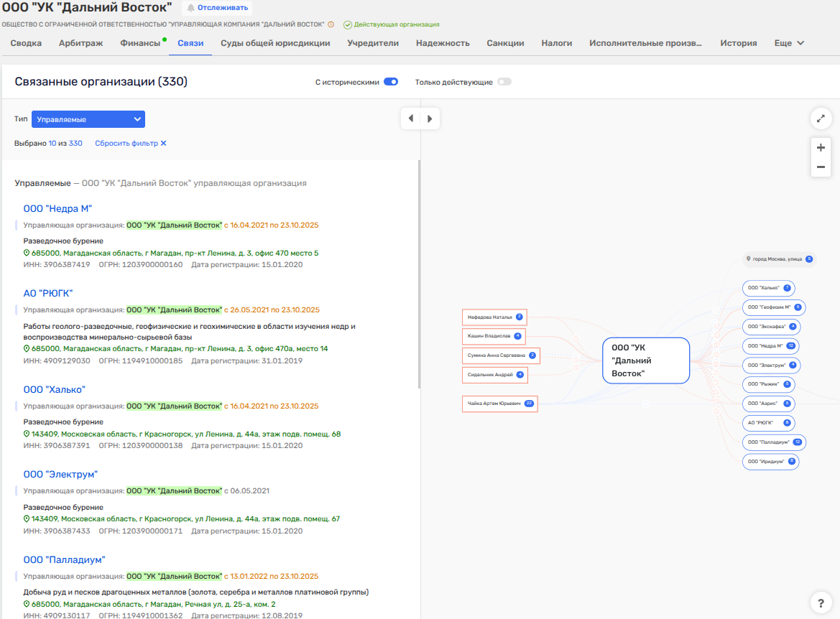The image size is (840, 619).
Task: Select the ООО "Палладиум" graph node
Action: click(768, 442)
